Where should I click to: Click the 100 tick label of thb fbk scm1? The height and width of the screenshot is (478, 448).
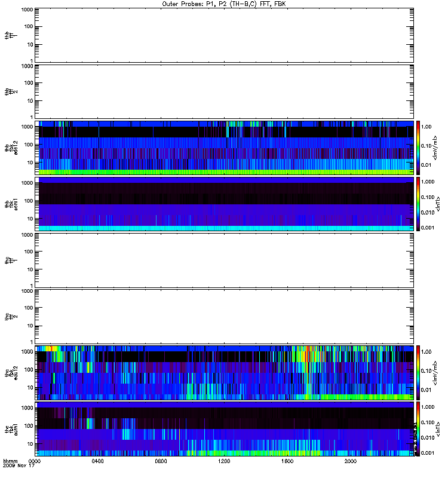coord(29,201)
